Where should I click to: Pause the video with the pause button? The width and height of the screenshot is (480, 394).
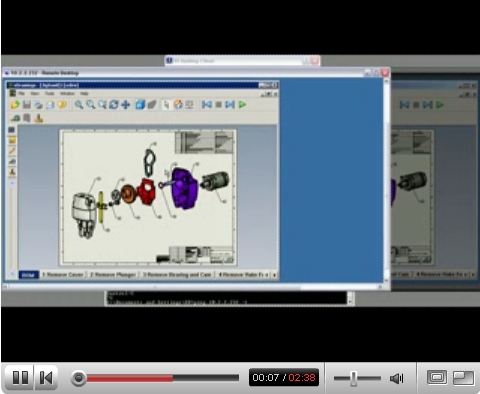click(20, 378)
